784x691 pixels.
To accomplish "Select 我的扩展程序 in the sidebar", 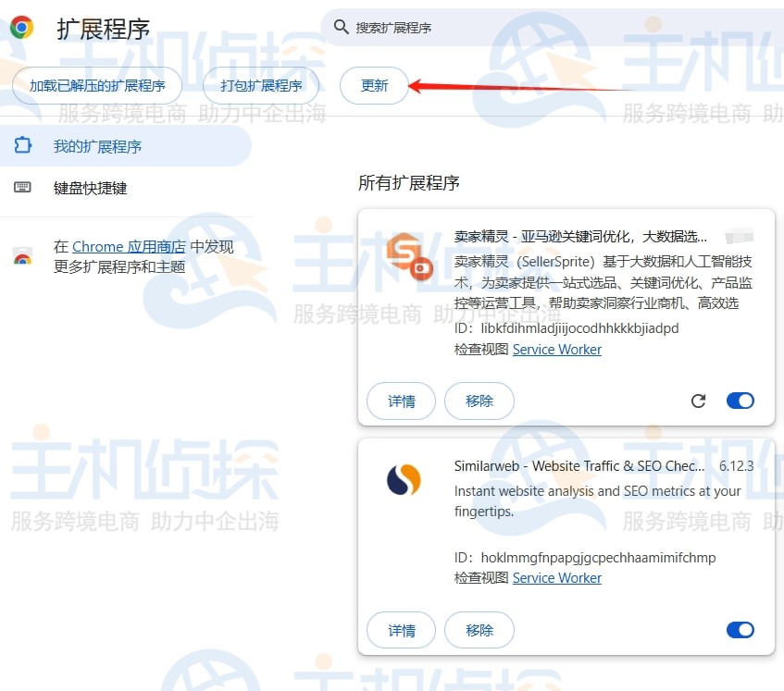I will [97, 146].
